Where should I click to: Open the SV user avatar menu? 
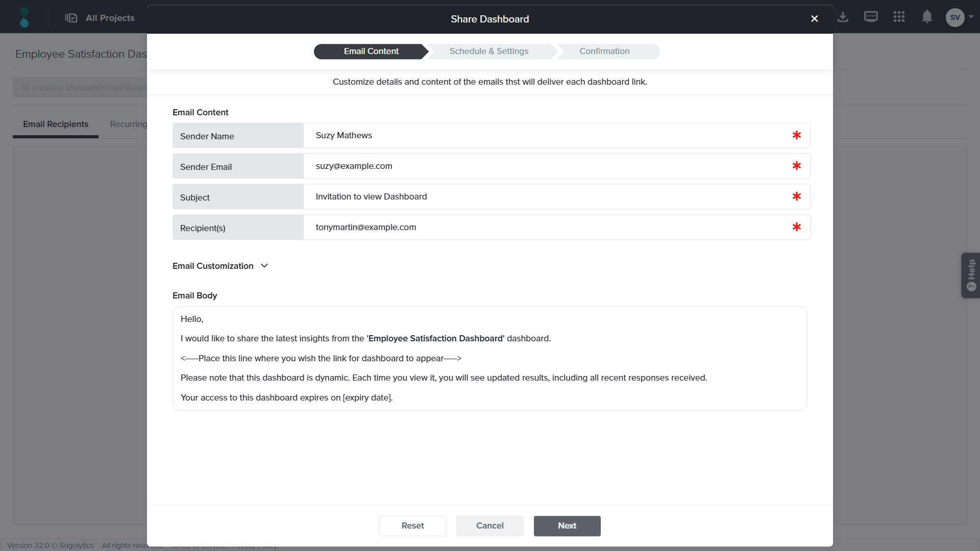[954, 17]
